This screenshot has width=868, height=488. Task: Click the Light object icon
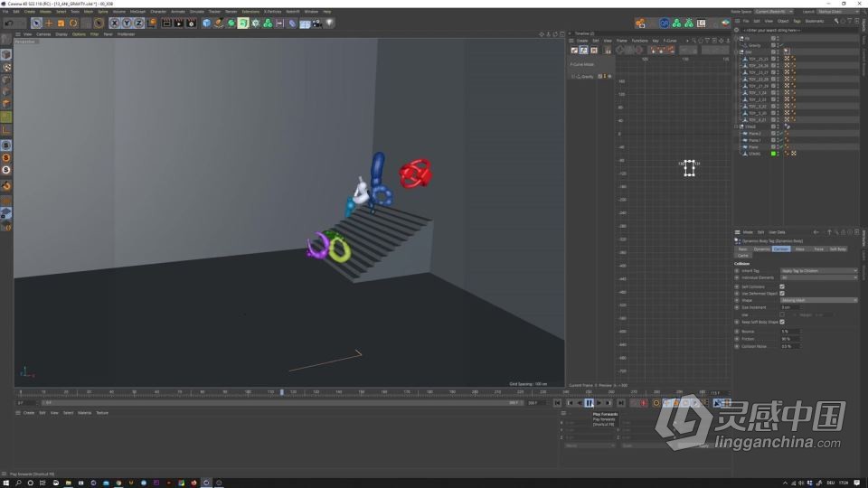[329, 23]
